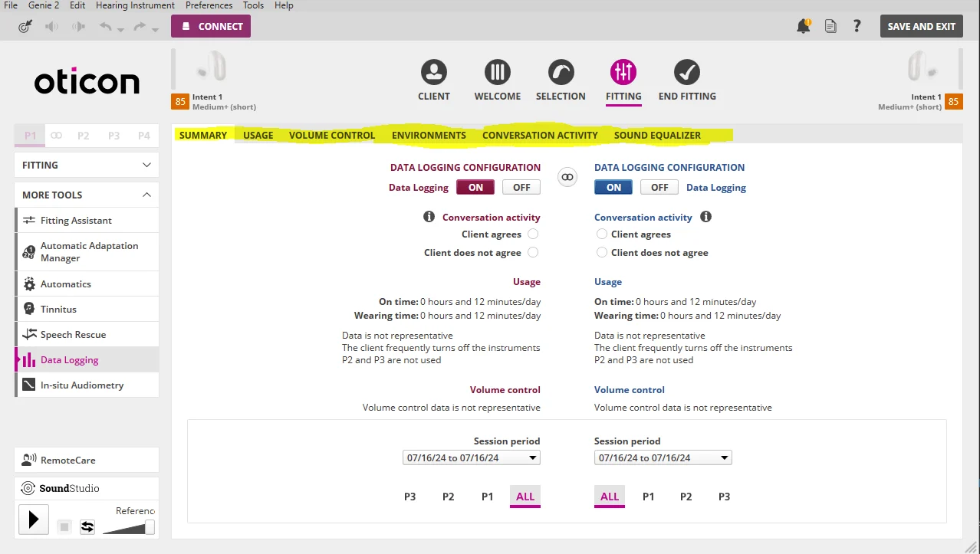Switch to the USAGE tab
The height and width of the screenshot is (554, 980).
tap(258, 135)
